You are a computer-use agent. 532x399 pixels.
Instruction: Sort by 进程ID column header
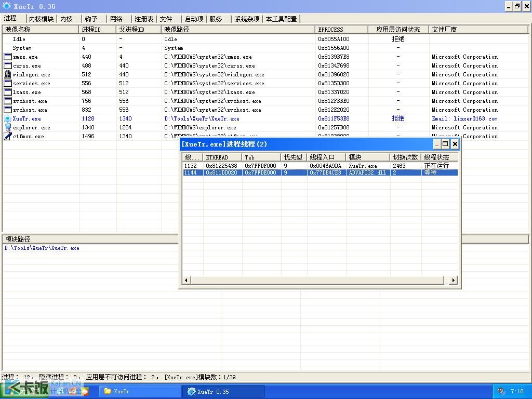pos(97,30)
